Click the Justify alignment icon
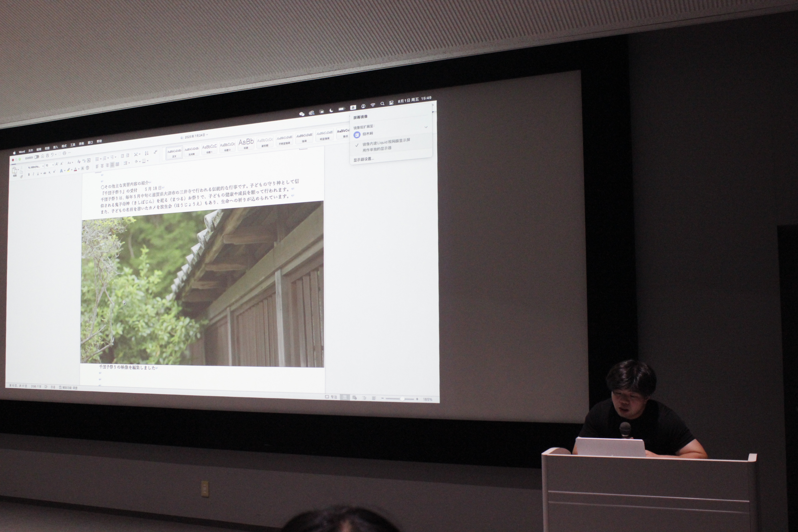Viewport: 798px width, 532px height. 112,165
